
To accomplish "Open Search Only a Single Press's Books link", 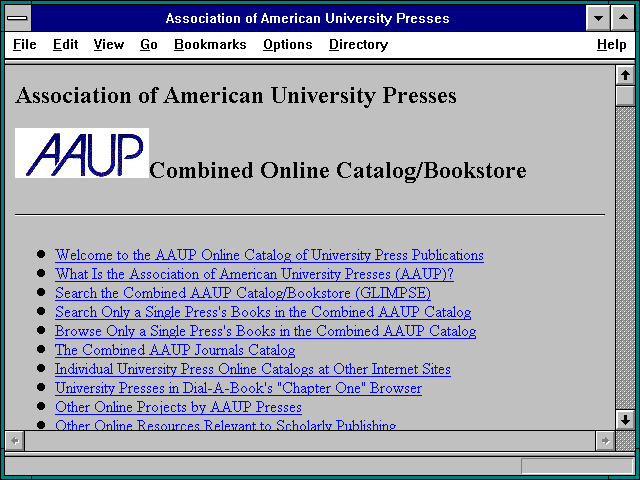I will tap(263, 312).
